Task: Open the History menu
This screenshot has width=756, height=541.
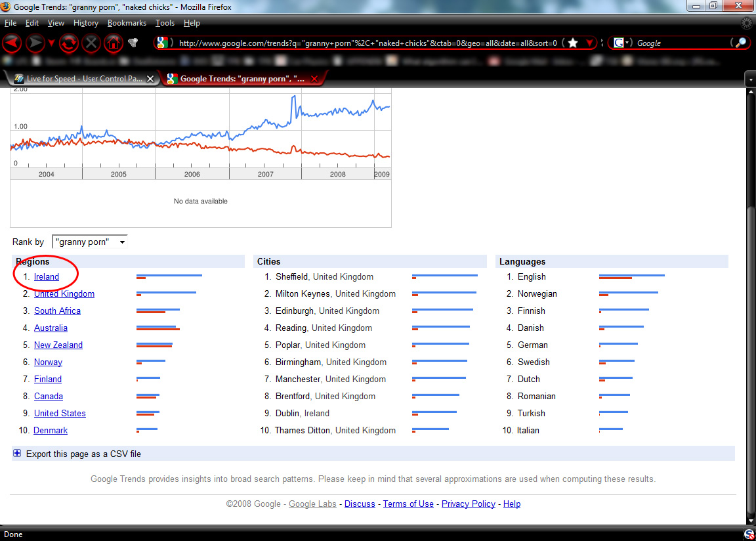Action: (86, 23)
